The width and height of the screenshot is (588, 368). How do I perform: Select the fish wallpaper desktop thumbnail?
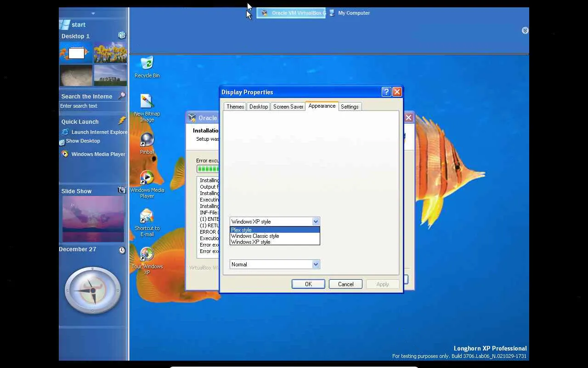(76, 53)
